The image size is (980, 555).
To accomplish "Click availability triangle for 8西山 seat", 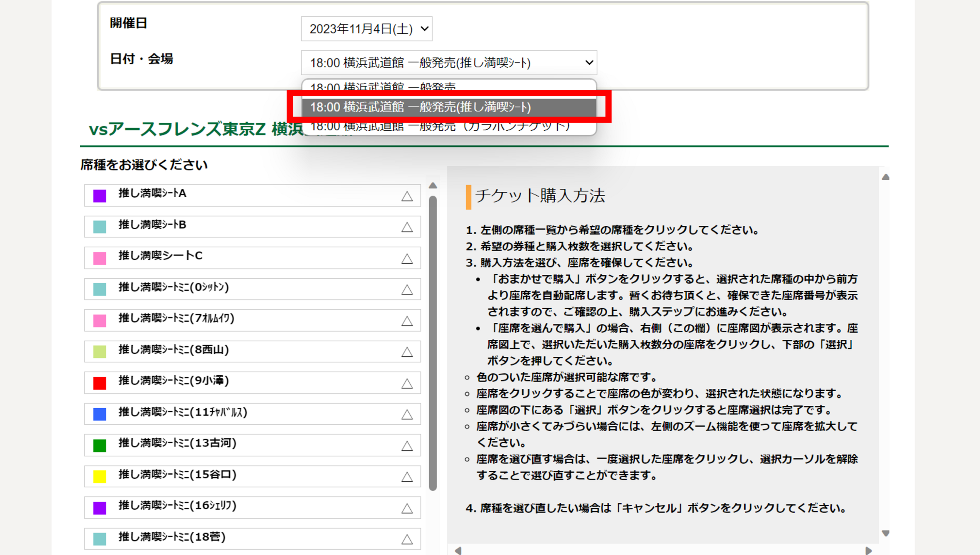I will (x=407, y=352).
